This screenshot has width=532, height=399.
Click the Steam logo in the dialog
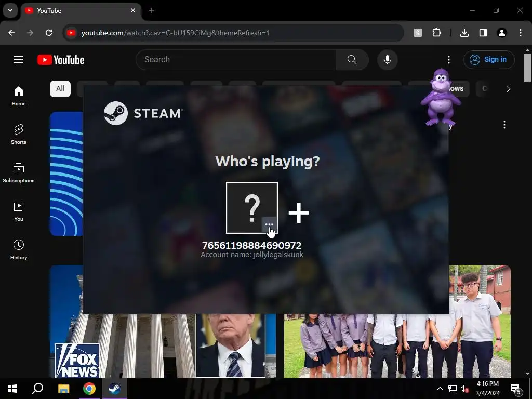tap(143, 113)
